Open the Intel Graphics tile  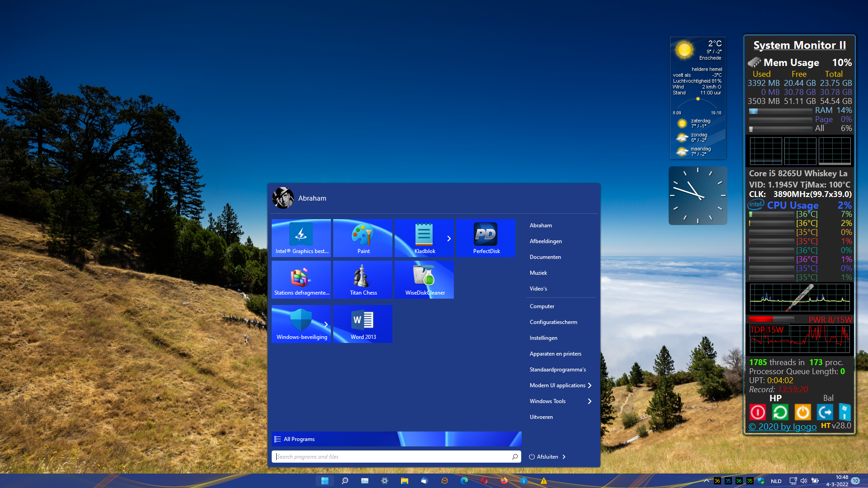301,238
